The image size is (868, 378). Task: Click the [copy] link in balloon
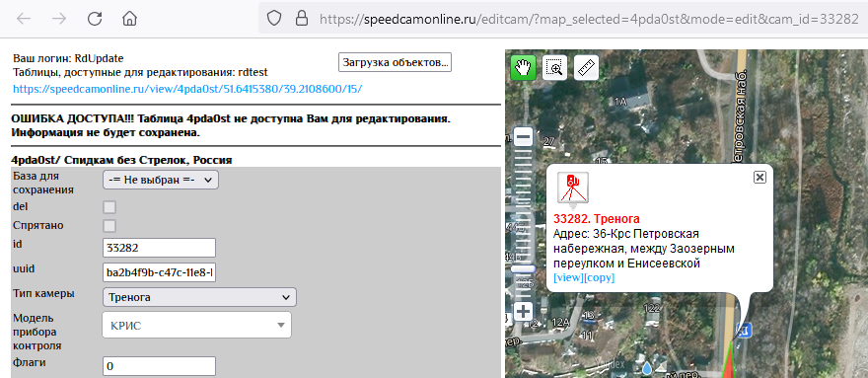[x=600, y=277]
